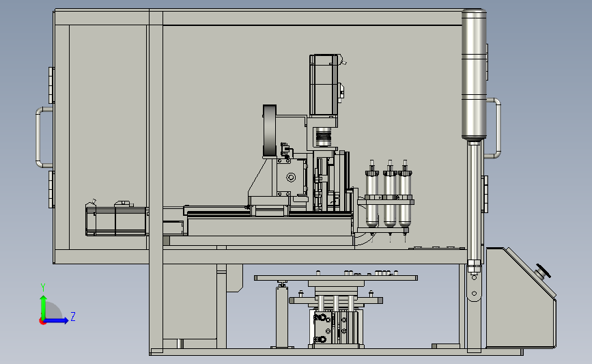Select the tall vertical motor above the Z-axis column
Image resolution: width=592 pixels, height=364 pixels.
click(x=324, y=85)
